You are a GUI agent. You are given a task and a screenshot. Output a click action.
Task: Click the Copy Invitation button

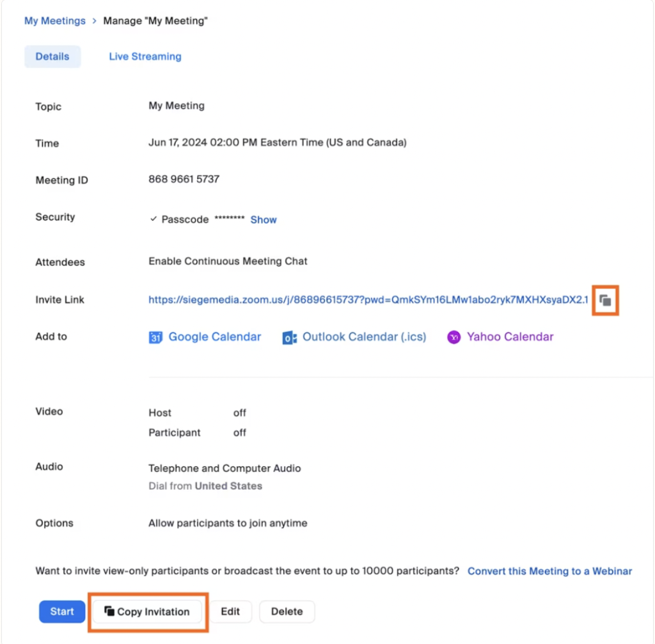coord(147,611)
